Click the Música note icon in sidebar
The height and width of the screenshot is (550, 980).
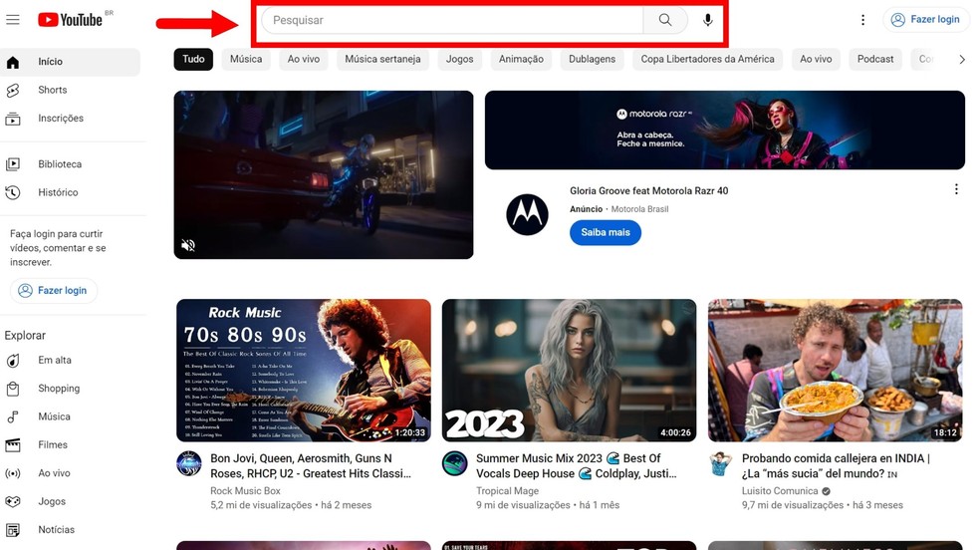coord(13,417)
